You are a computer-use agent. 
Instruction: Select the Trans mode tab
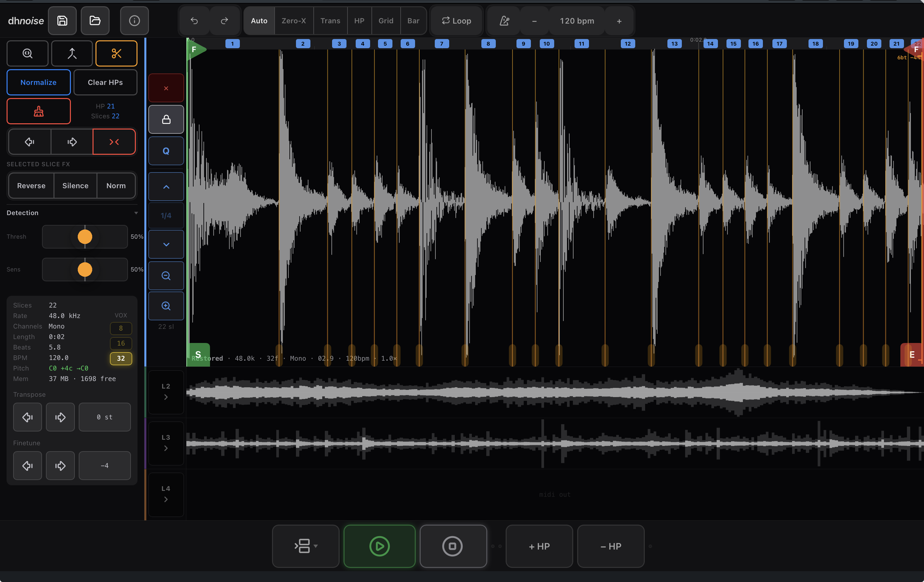coord(330,21)
